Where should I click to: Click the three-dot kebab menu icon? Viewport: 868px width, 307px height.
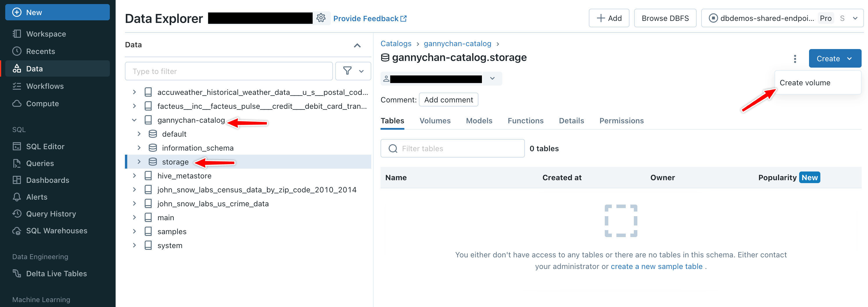795,59
